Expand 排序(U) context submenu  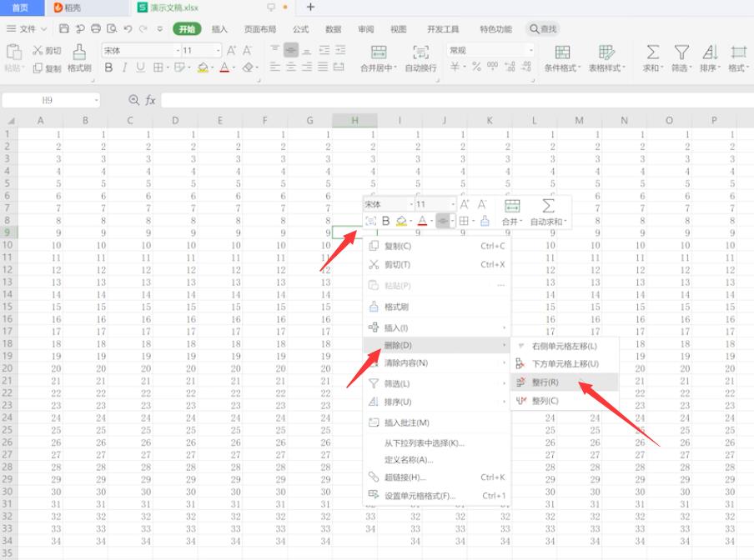tap(436, 402)
